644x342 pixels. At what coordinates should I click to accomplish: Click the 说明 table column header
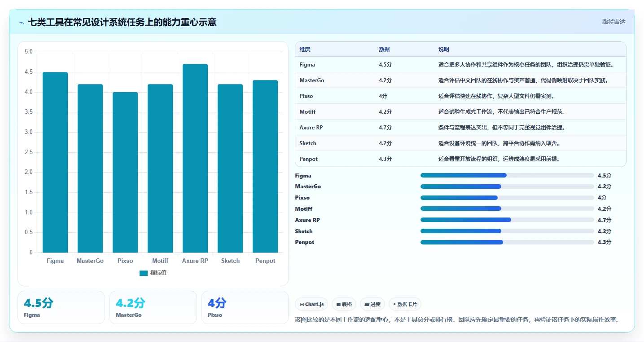(444, 49)
